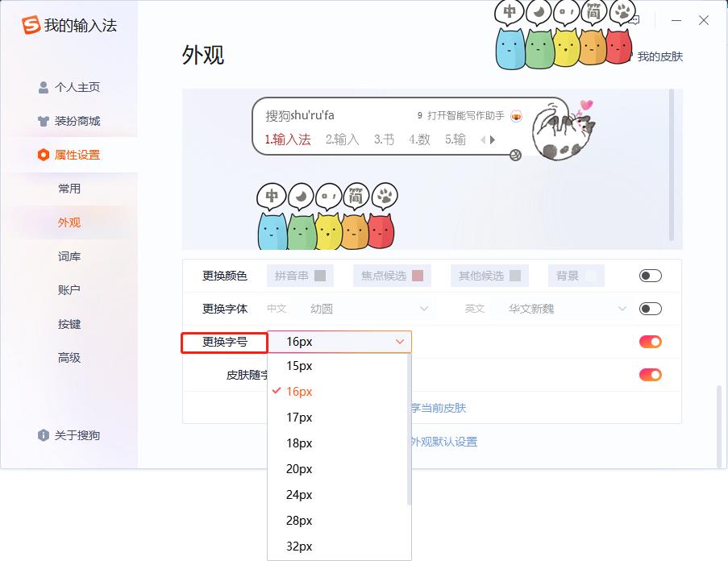This screenshot has height=561, width=728.
Task: Open the 我的皮肤 link
Action: click(659, 56)
